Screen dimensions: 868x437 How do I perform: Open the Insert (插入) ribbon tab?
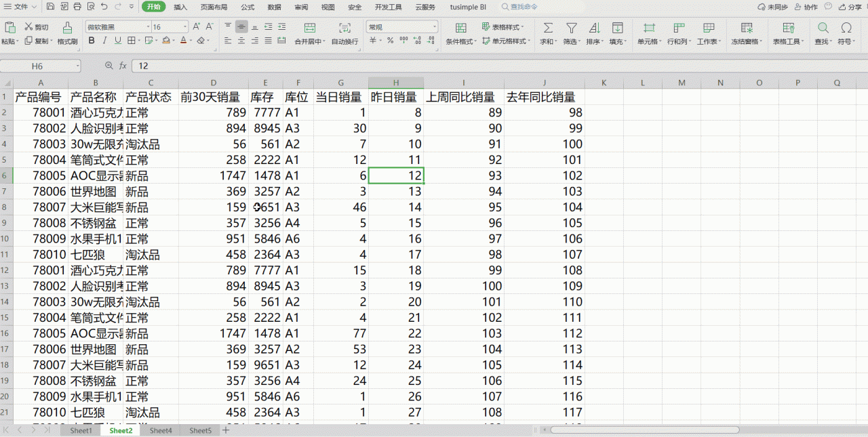pyautogui.click(x=180, y=7)
